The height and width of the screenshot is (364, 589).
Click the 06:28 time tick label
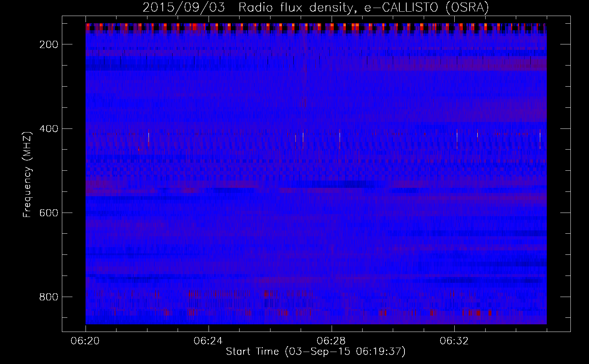pos(331,341)
